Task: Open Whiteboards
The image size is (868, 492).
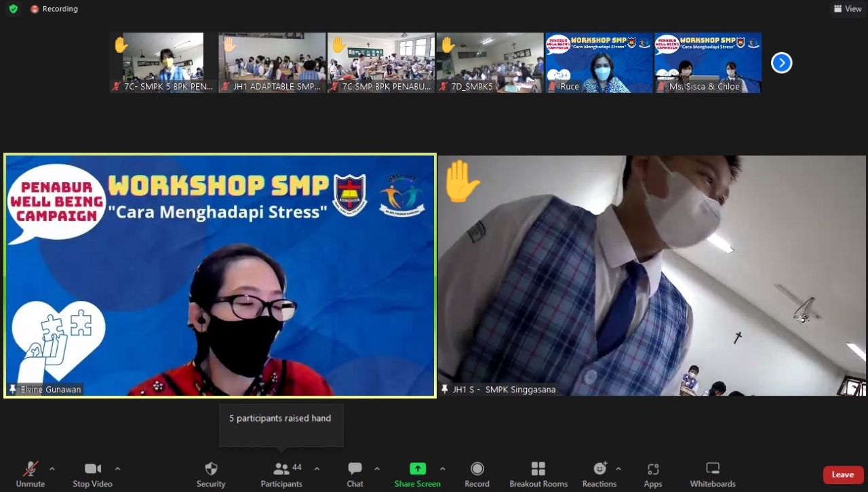Action: (x=713, y=474)
